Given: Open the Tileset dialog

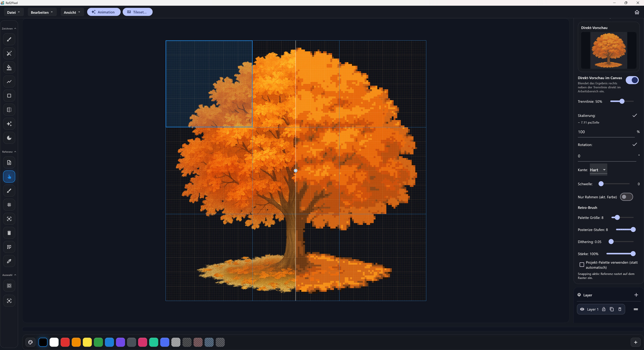Looking at the screenshot, I should 138,12.
